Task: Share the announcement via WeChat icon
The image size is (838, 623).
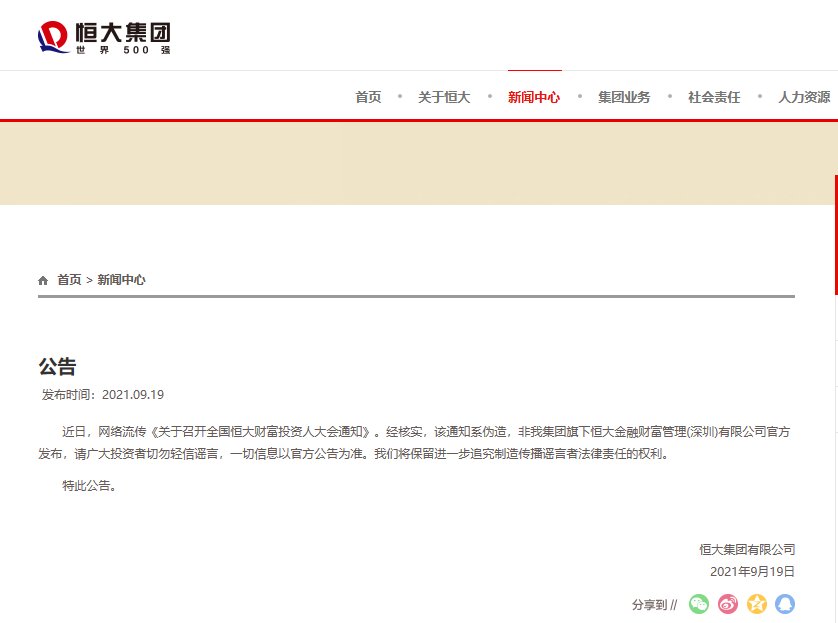Action: click(x=698, y=604)
